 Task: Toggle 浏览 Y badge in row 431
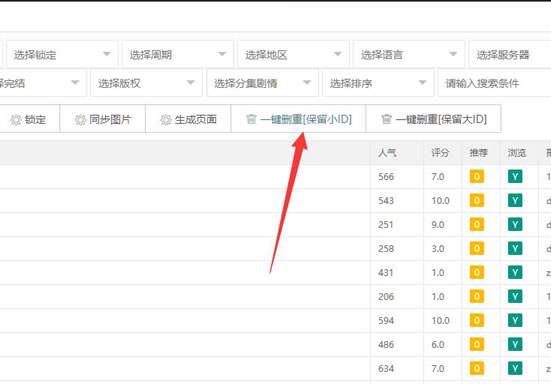[515, 273]
